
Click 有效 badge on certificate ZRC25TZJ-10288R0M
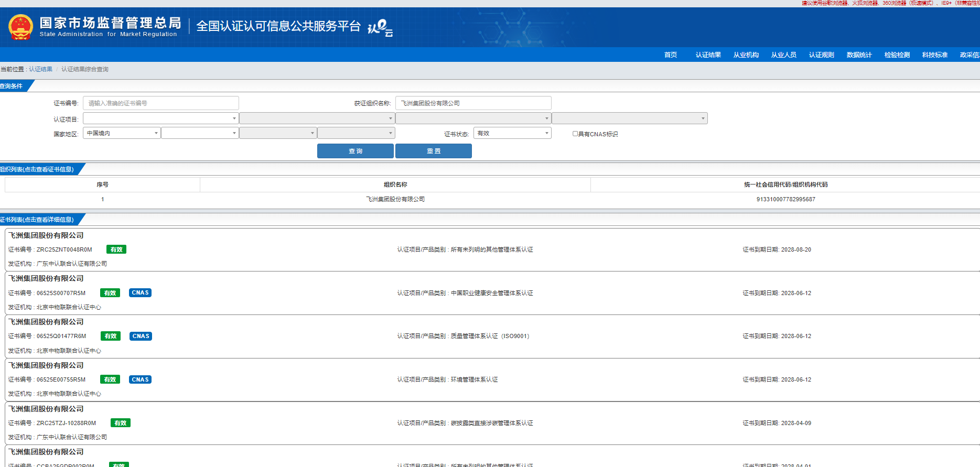[121, 423]
